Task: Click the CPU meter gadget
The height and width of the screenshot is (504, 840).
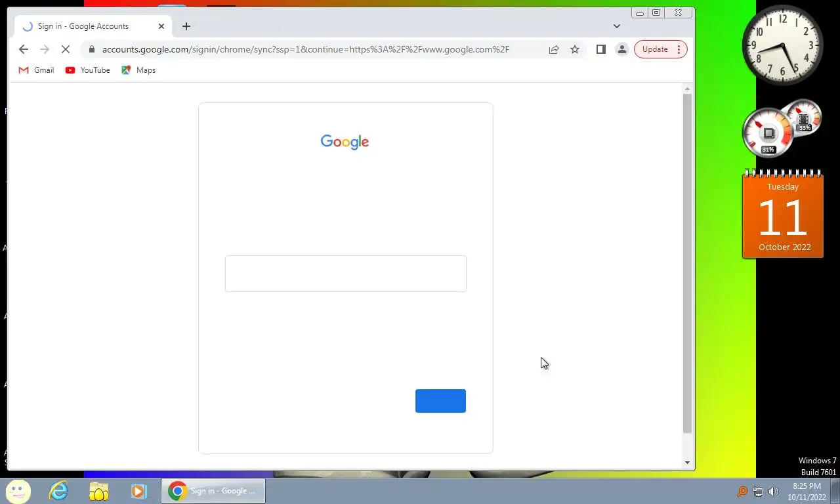Action: pyautogui.click(x=768, y=134)
